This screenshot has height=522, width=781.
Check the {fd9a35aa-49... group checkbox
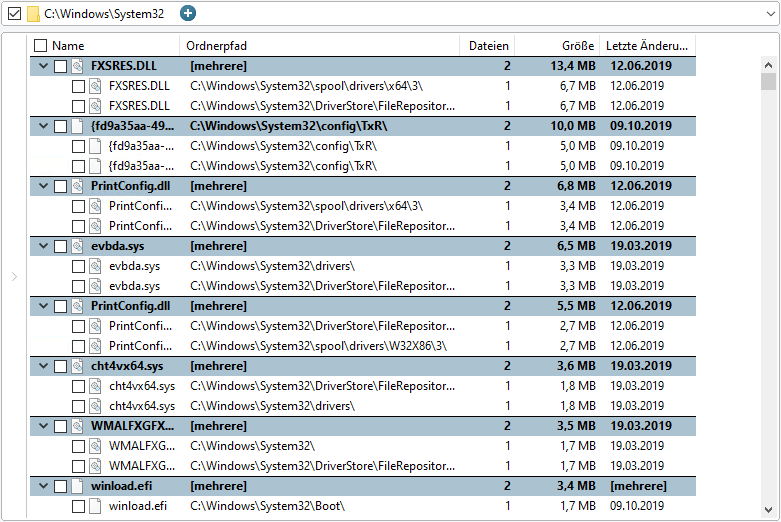pos(60,126)
